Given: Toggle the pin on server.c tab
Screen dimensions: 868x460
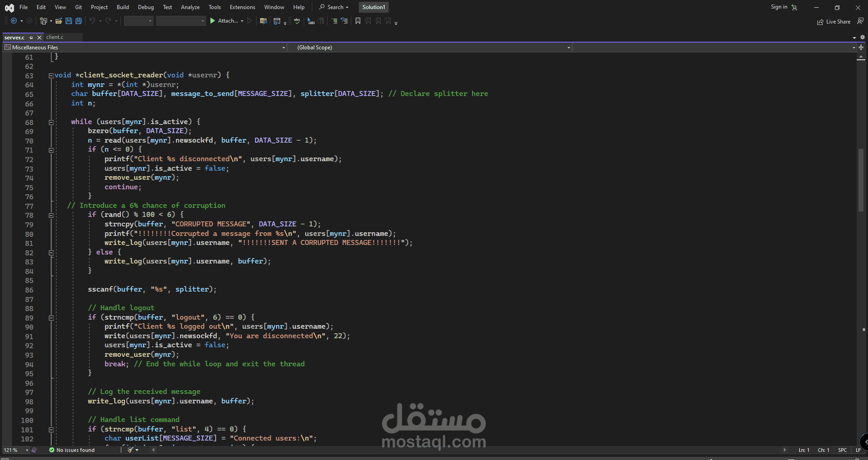Looking at the screenshot, I should point(31,38).
